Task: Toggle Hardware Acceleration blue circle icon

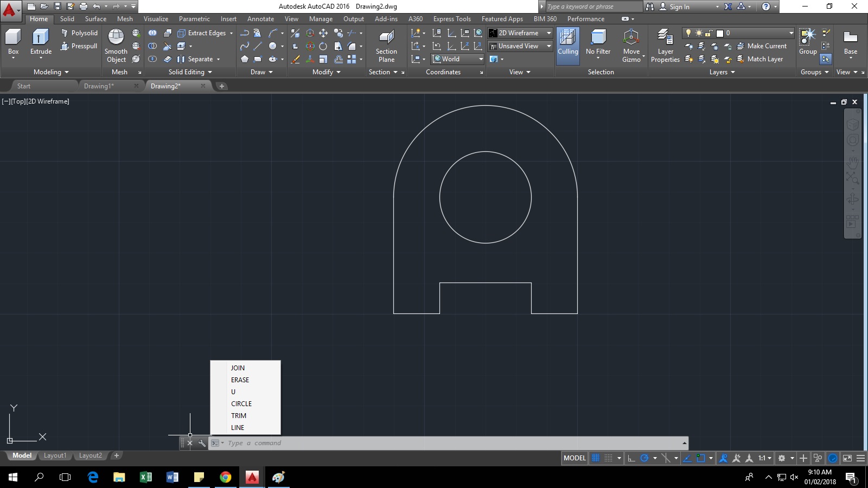Action: click(833, 458)
